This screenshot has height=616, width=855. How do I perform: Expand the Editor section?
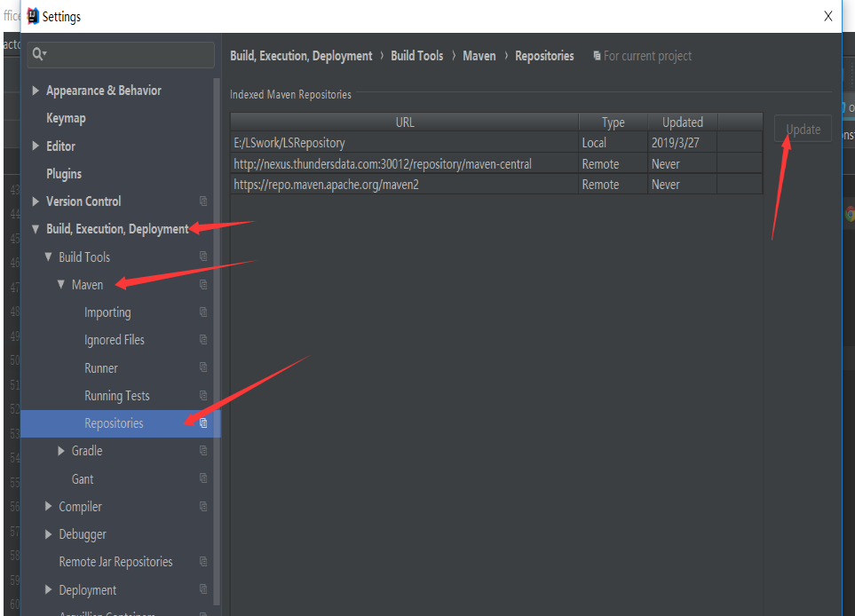click(x=36, y=146)
